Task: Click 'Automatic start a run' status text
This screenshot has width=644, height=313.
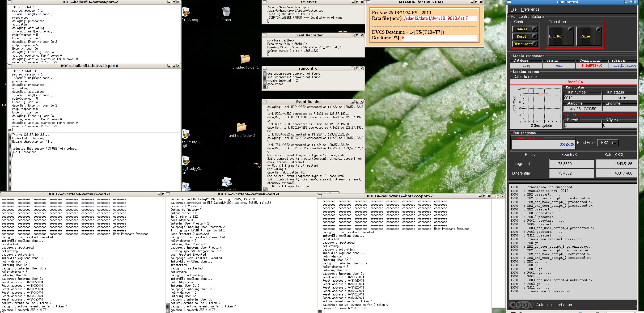Action: tap(554, 305)
